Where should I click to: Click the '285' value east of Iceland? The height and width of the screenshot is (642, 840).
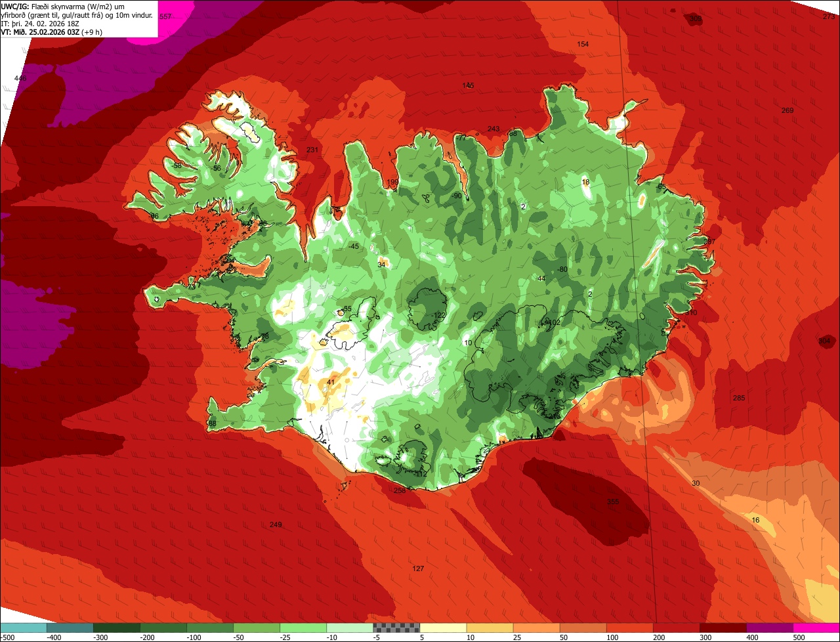tap(739, 398)
